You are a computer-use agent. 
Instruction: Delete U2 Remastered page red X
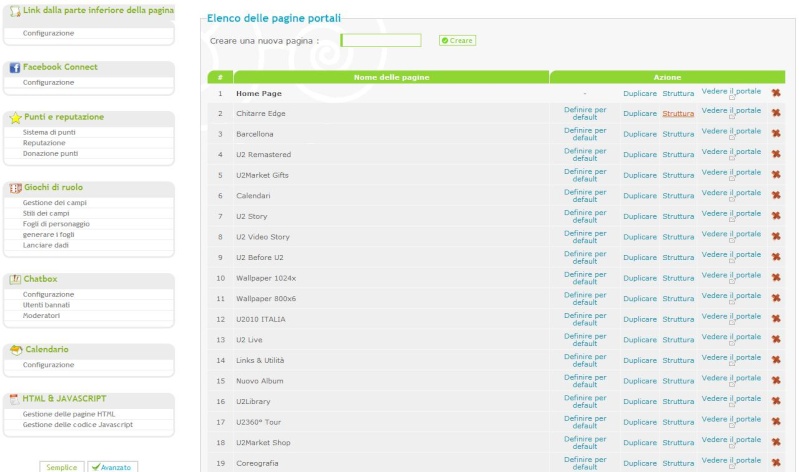(776, 154)
